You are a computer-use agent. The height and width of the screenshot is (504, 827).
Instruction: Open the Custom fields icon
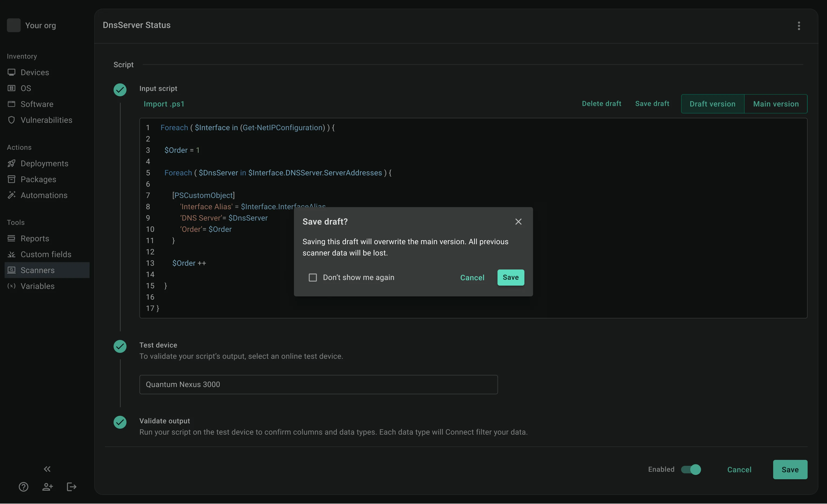pos(11,254)
